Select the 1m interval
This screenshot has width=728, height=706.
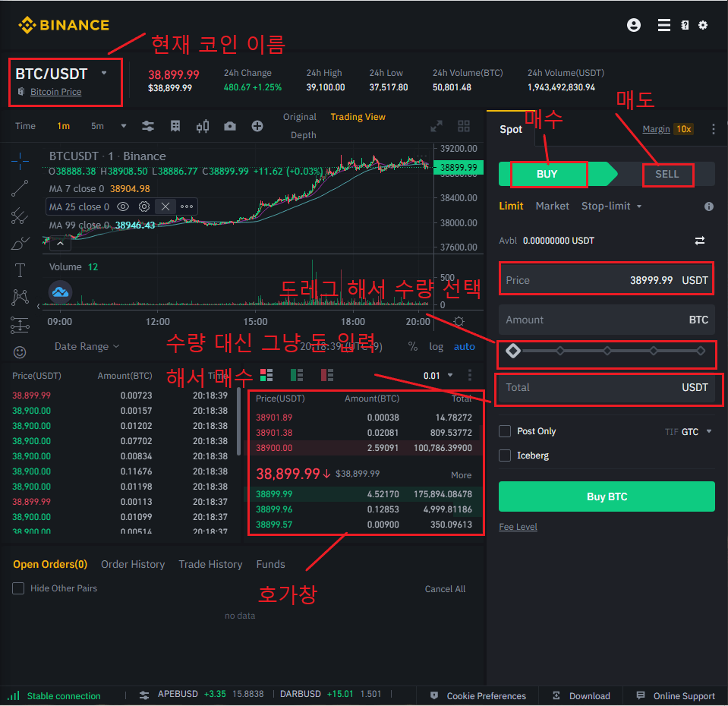click(x=63, y=126)
